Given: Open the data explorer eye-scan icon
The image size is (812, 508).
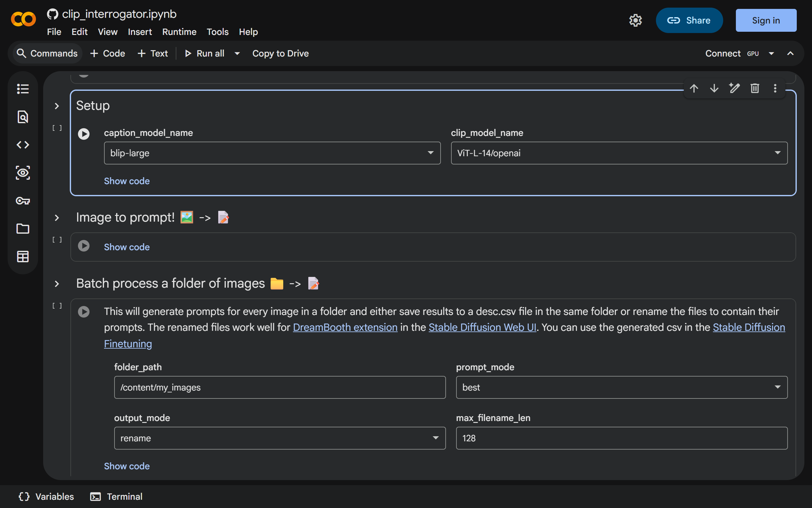Looking at the screenshot, I should [x=23, y=173].
